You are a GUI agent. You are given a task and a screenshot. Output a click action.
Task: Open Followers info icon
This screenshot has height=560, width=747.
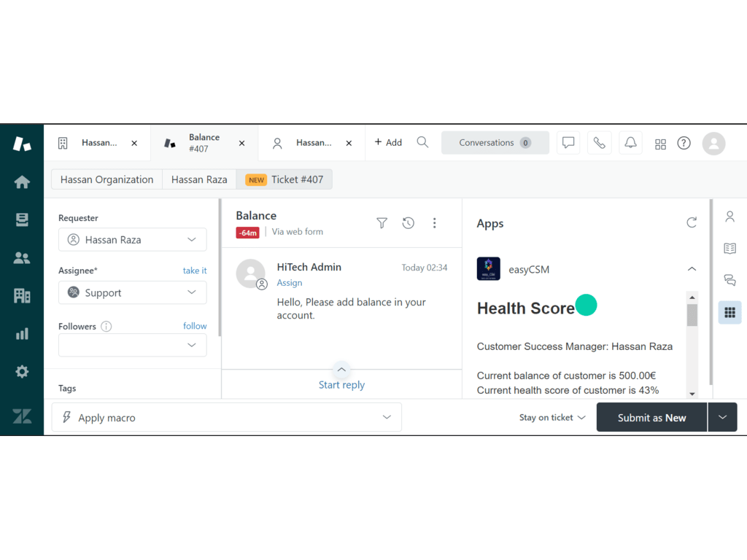[x=107, y=326]
